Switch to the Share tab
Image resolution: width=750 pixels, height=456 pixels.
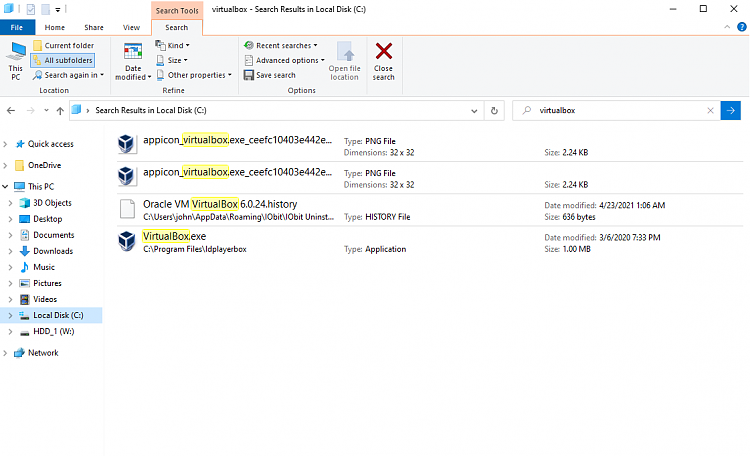click(94, 27)
